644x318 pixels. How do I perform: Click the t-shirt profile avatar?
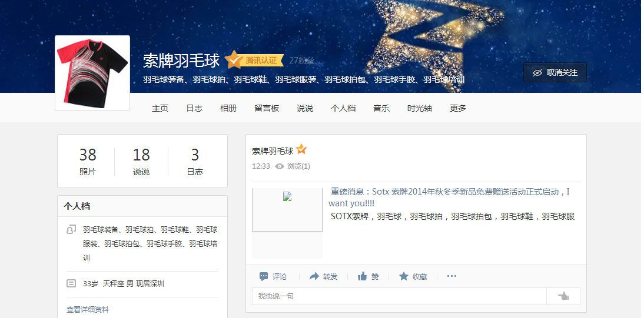(92, 73)
